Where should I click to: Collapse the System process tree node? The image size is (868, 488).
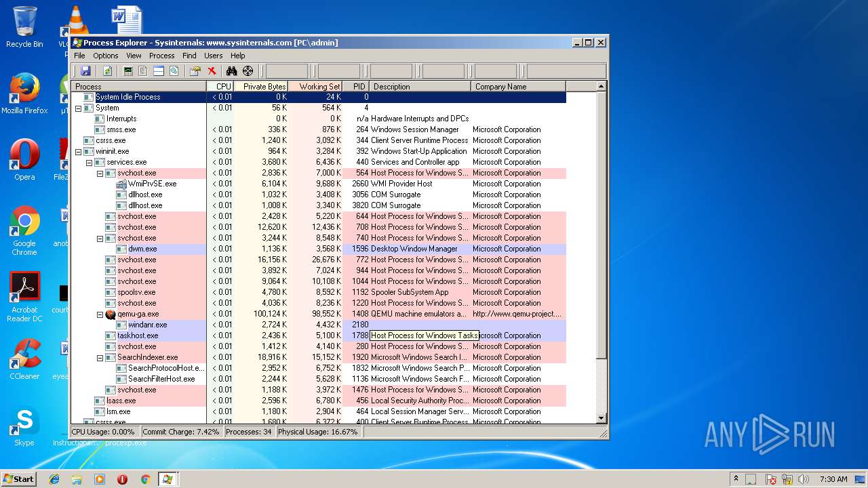click(x=78, y=108)
